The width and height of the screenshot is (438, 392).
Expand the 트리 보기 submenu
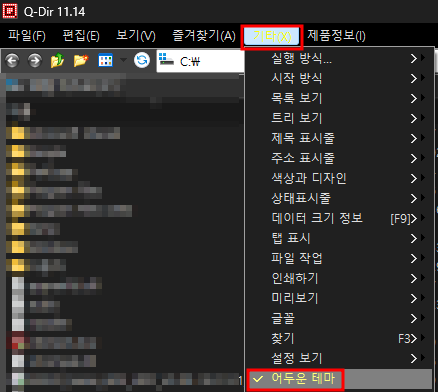(339, 118)
